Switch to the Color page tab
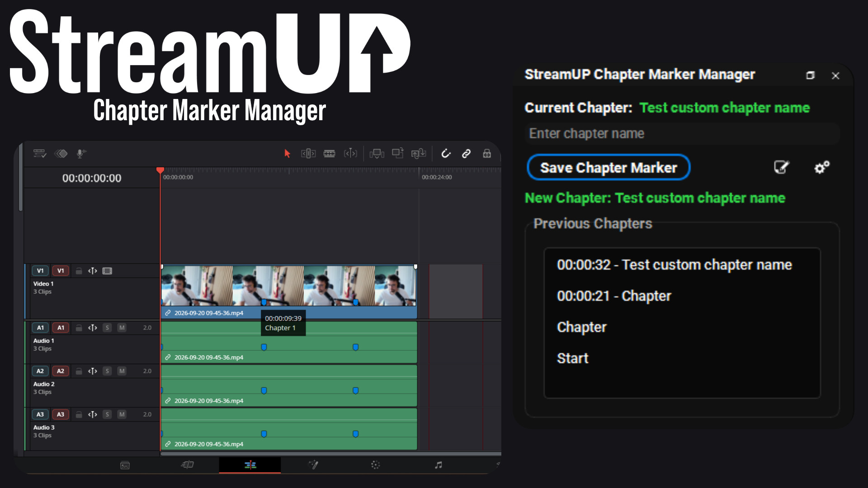 click(x=375, y=465)
